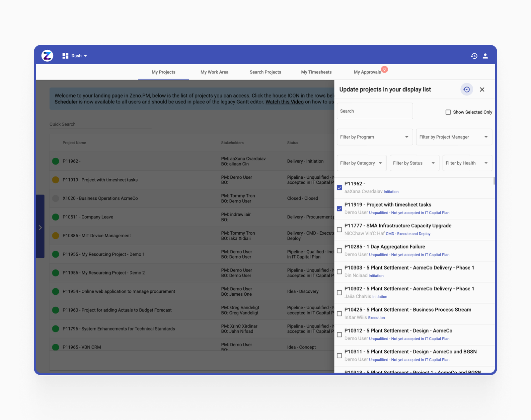Screen dimensions: 531x420
Task: Open the Filter by Health dropdown
Action: pos(467,163)
